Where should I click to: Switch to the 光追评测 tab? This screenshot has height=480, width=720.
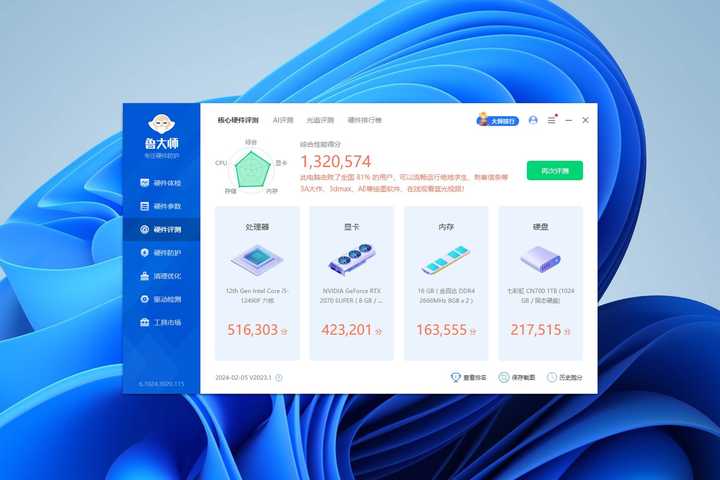click(x=320, y=120)
